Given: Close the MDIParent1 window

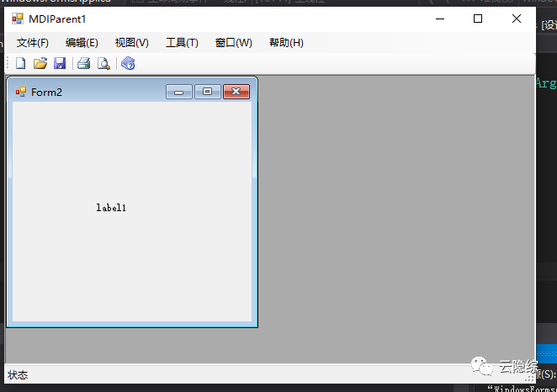Looking at the screenshot, I should (517, 19).
